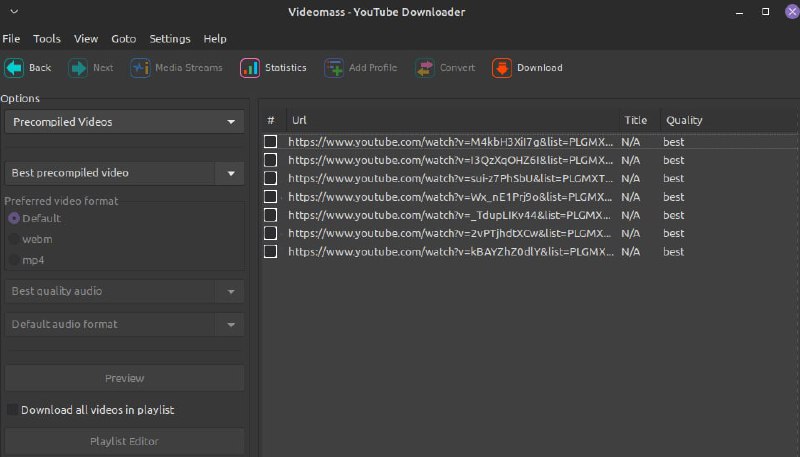
Task: Check the box for the 2vPTjhdtXCw URL
Action: pos(270,233)
